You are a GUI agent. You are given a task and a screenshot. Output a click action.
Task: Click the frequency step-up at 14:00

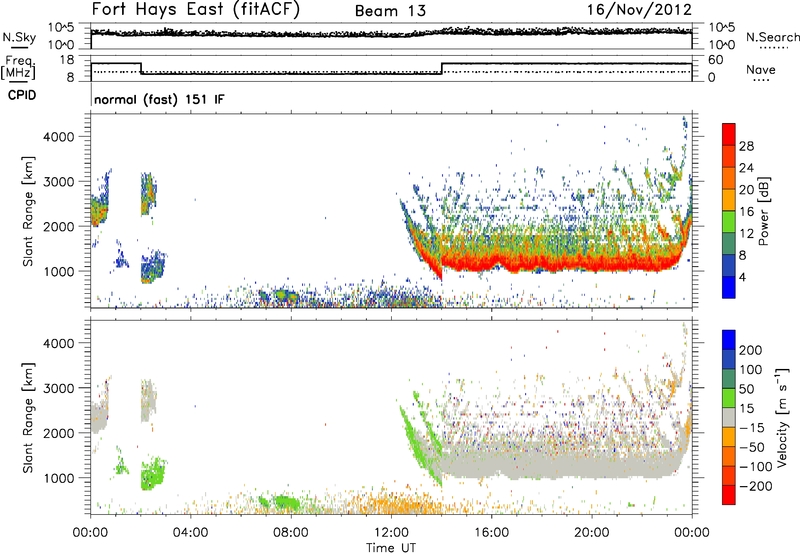click(442, 68)
